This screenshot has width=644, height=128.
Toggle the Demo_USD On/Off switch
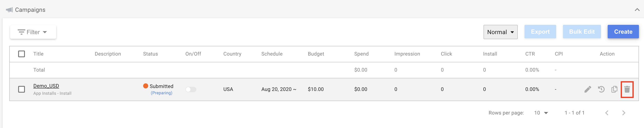click(191, 89)
